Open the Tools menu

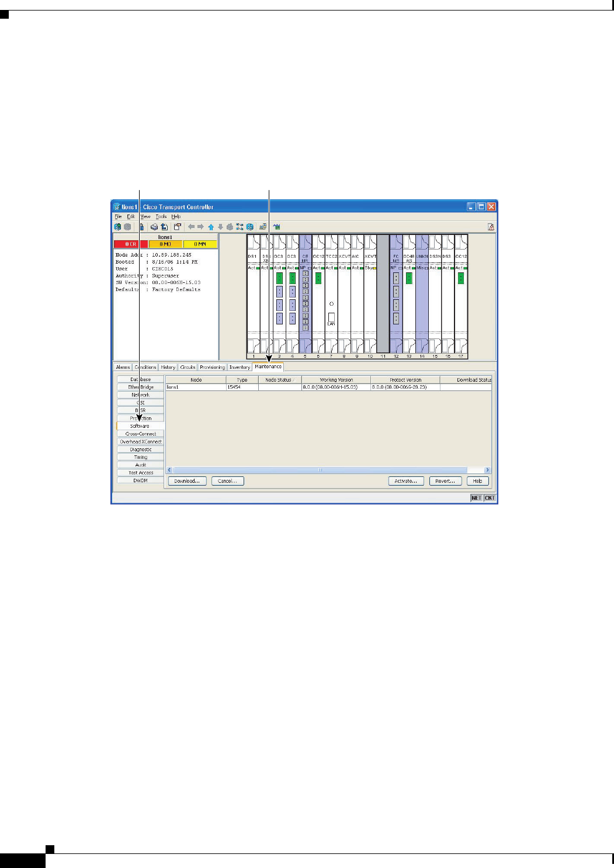click(x=161, y=216)
